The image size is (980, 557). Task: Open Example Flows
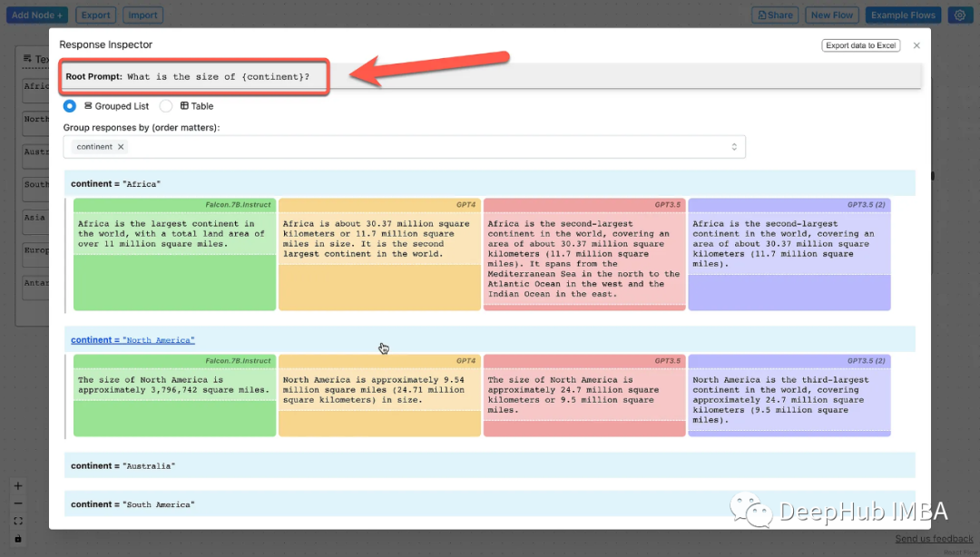[903, 15]
